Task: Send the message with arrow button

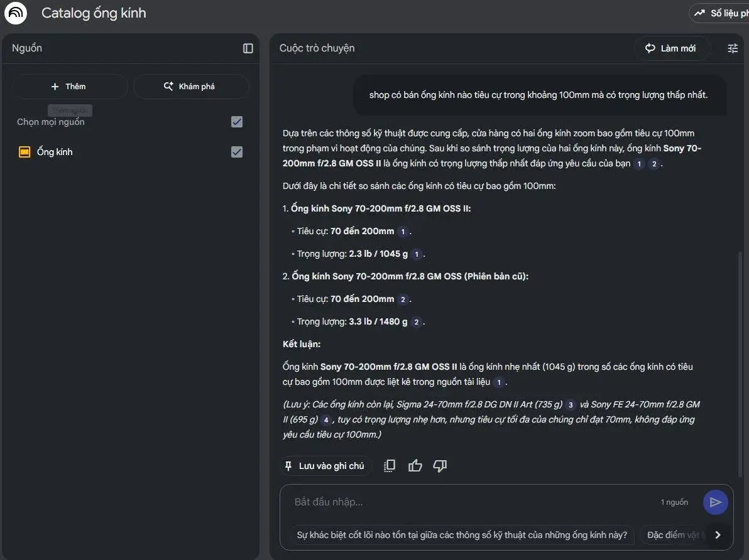Action: pyautogui.click(x=715, y=502)
